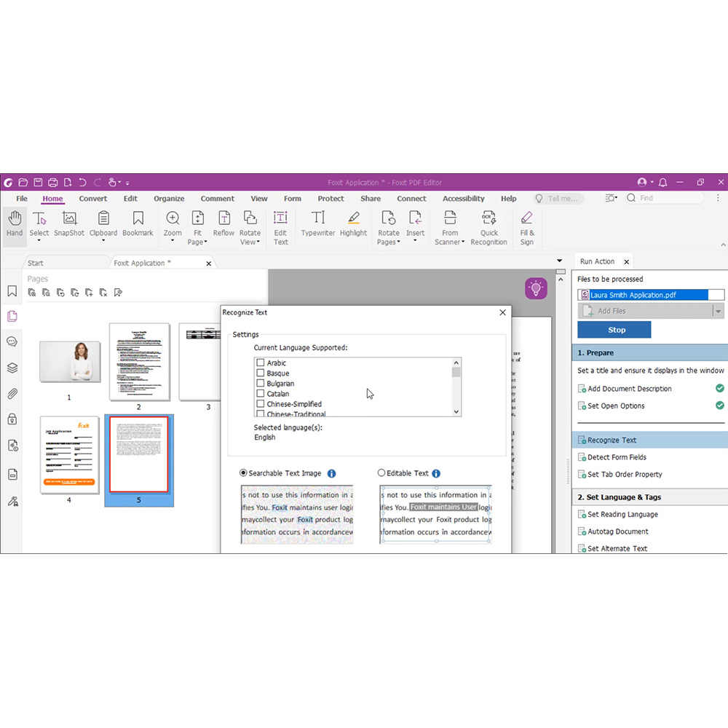Expand the tab list dropdown arrow
This screenshot has width=728, height=728.
(x=559, y=261)
